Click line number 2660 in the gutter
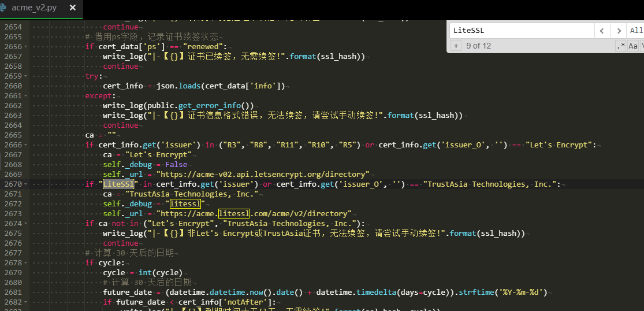This screenshot has width=644, height=311. point(13,86)
